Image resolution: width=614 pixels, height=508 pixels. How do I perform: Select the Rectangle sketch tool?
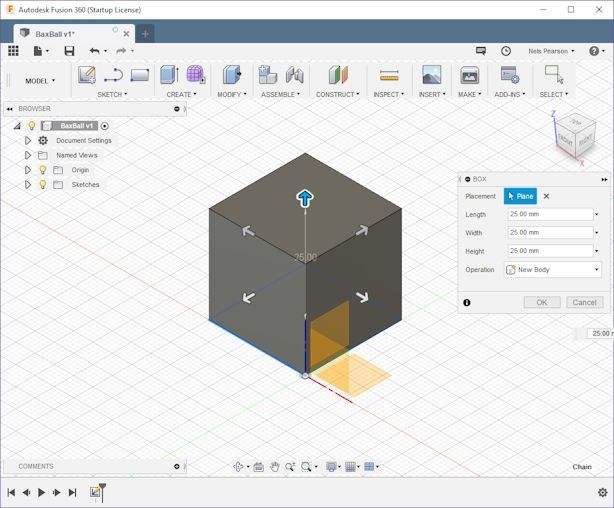tap(140, 75)
